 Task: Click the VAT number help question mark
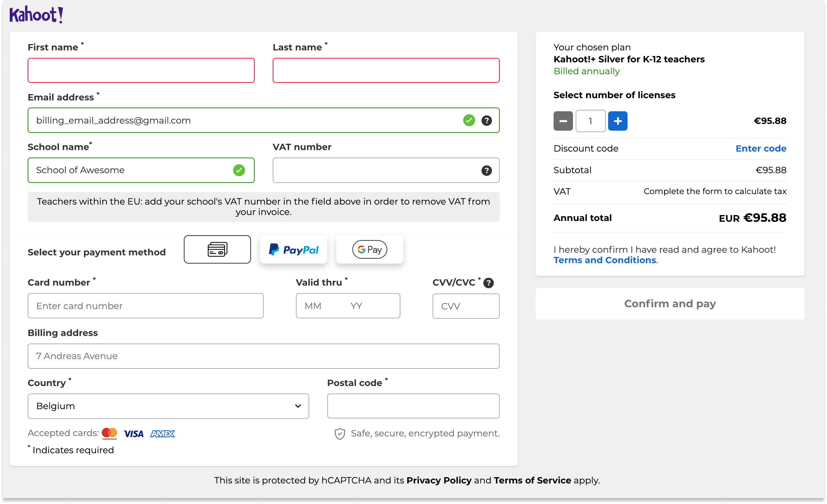[486, 171]
